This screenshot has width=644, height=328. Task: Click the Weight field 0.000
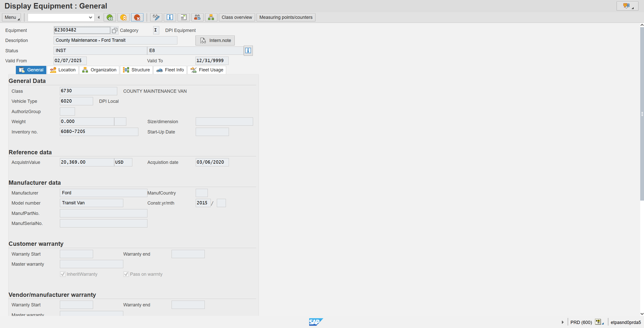tap(87, 121)
